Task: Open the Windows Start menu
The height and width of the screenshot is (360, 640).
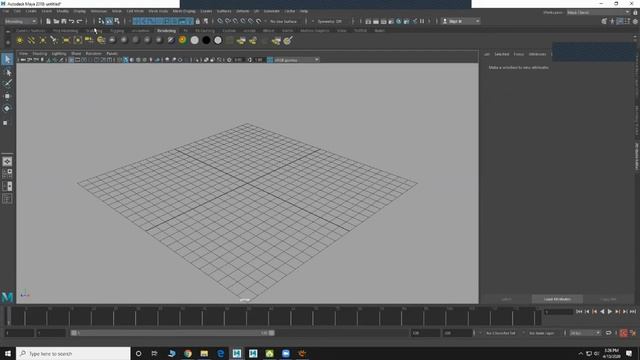Action: [x=8, y=353]
